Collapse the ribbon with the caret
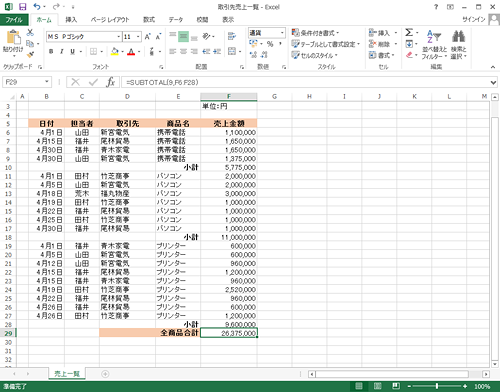The height and width of the screenshot is (392, 500). click(493, 67)
